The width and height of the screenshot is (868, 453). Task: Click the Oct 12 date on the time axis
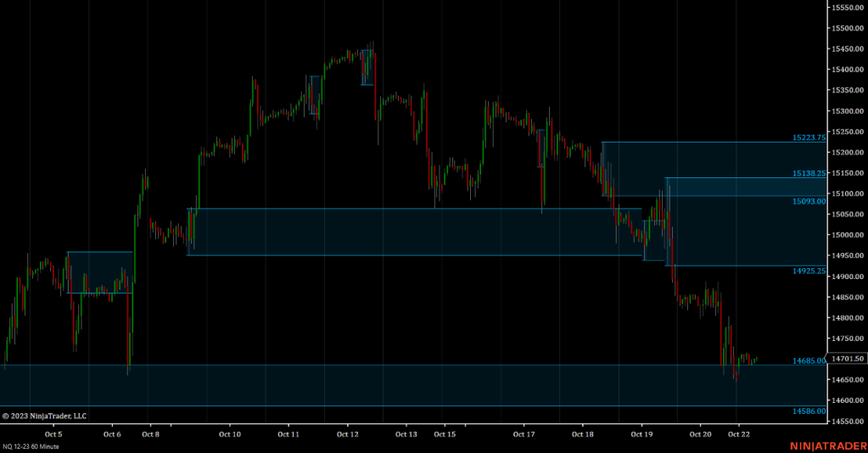click(347, 434)
